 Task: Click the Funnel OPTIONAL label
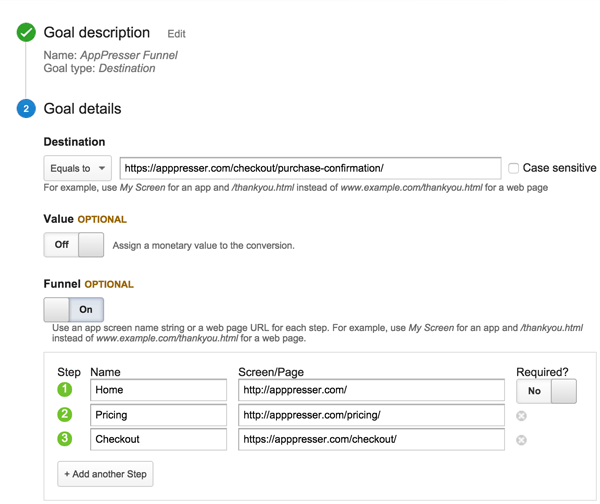pos(89,284)
